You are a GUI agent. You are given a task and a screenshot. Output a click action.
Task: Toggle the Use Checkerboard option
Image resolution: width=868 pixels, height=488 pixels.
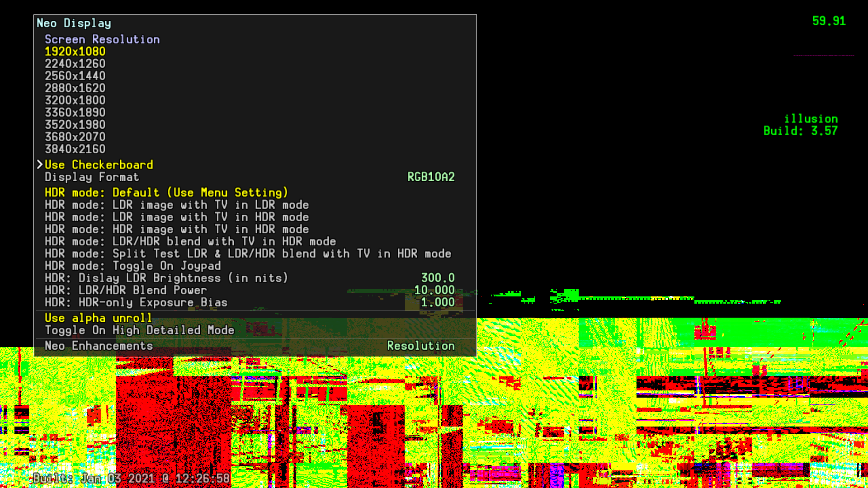pyautogui.click(x=99, y=165)
